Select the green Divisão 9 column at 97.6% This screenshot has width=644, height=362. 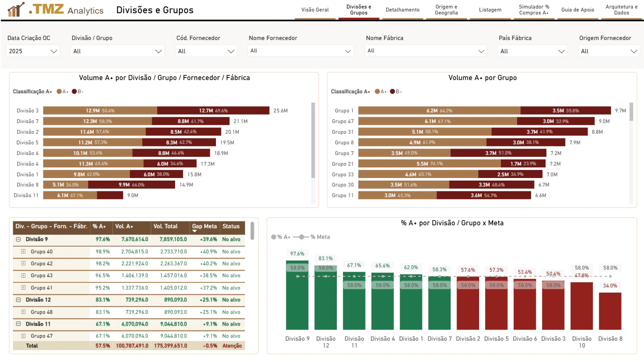click(x=297, y=295)
